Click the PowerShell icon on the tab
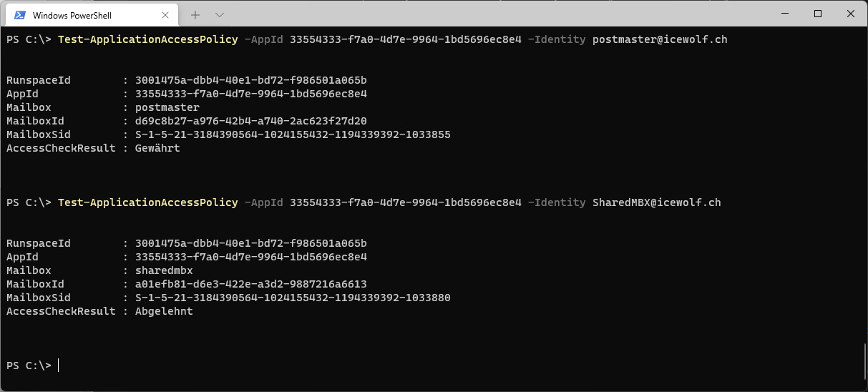 tap(19, 15)
